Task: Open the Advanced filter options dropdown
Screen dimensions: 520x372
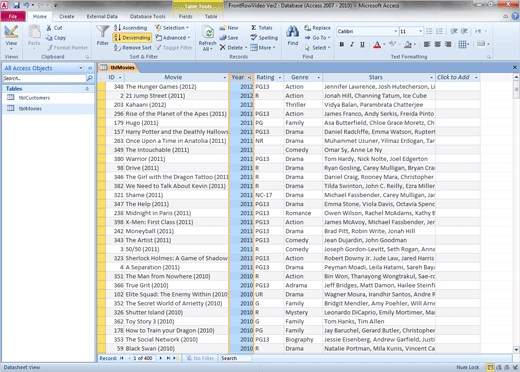Action: click(x=173, y=38)
